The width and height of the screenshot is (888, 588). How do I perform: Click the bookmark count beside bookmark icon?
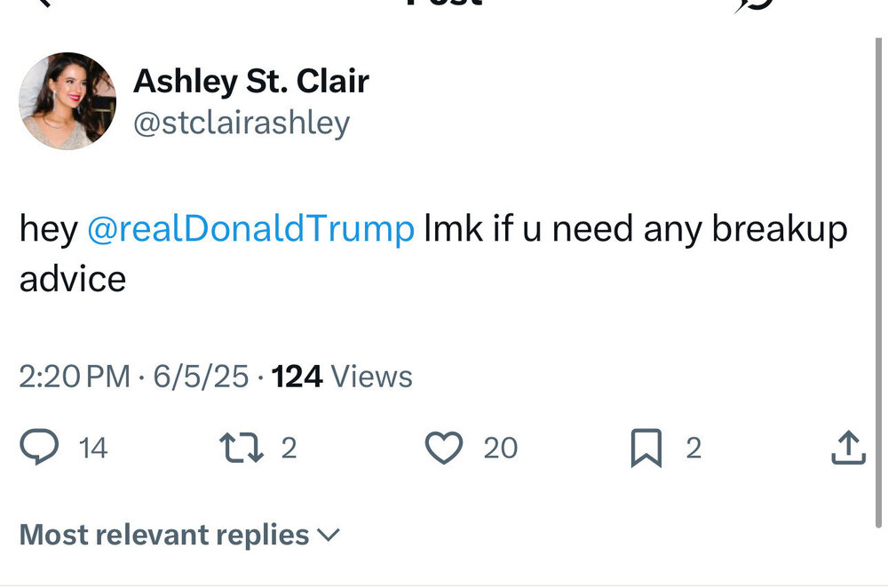694,449
